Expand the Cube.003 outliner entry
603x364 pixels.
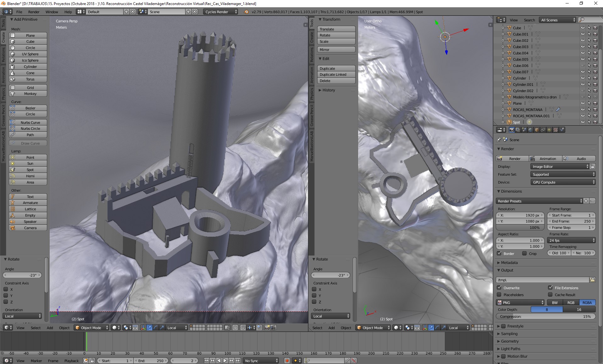(503, 47)
